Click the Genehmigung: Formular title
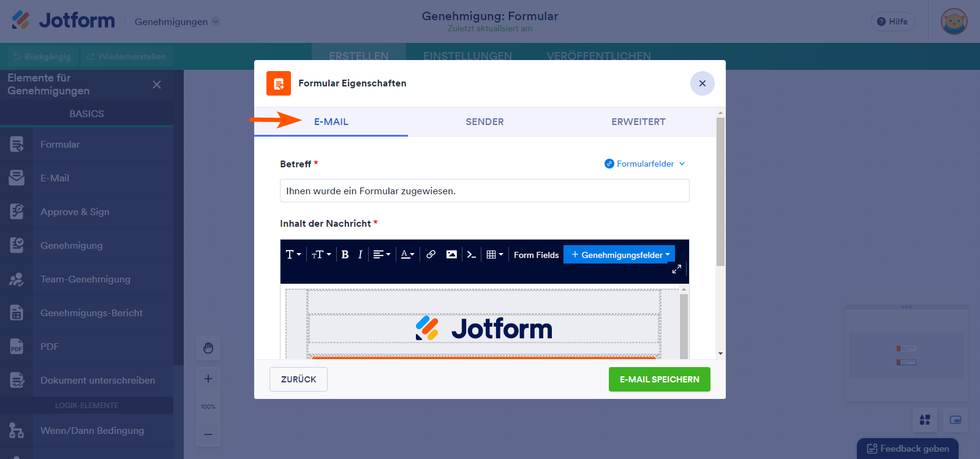 [x=490, y=16]
